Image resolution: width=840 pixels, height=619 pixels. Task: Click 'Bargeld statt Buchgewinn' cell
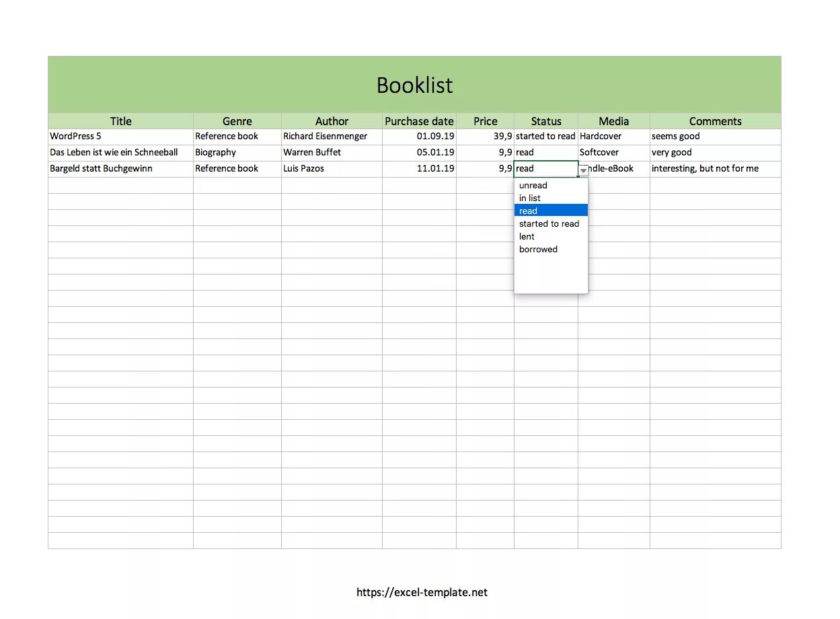[x=121, y=169]
